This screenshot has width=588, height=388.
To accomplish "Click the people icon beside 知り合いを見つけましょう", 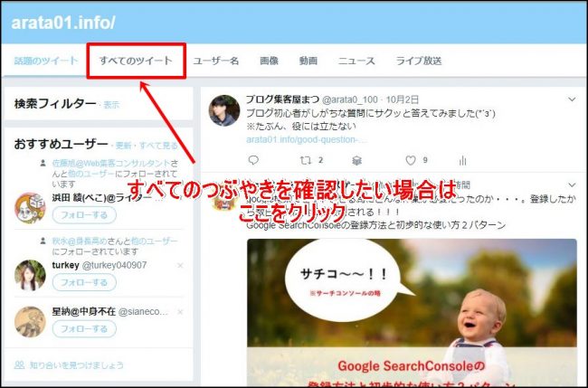I will tap(20, 364).
